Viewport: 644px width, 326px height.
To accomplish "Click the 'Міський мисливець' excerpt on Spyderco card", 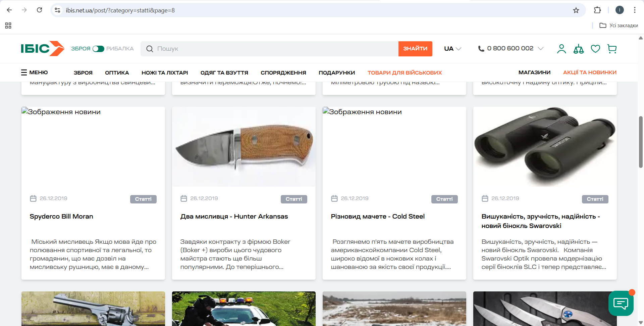I will point(93,254).
